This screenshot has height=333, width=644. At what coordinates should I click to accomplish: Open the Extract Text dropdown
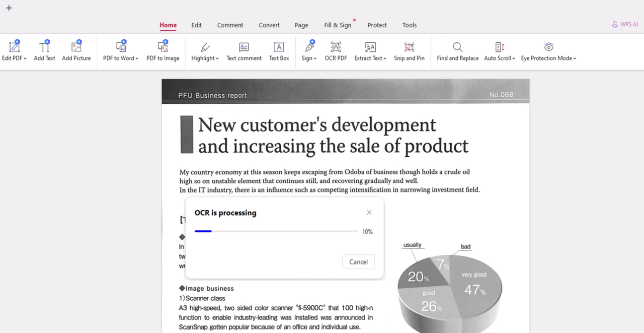385,58
